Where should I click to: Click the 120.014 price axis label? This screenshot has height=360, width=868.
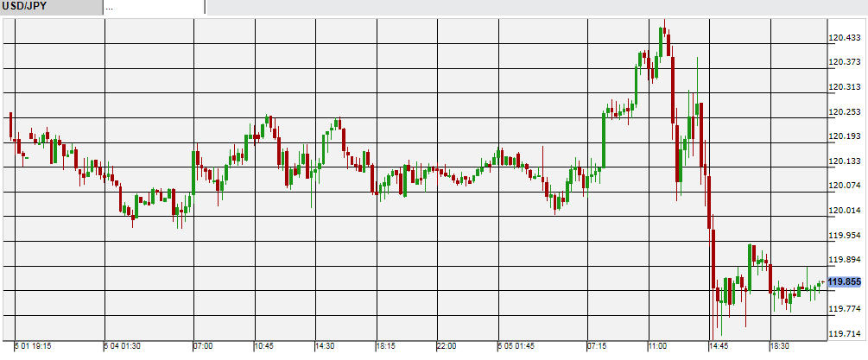tap(845, 211)
